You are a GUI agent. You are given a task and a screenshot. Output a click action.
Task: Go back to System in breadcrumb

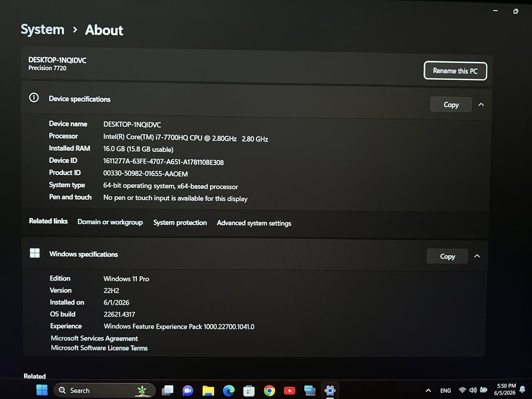[x=42, y=30]
